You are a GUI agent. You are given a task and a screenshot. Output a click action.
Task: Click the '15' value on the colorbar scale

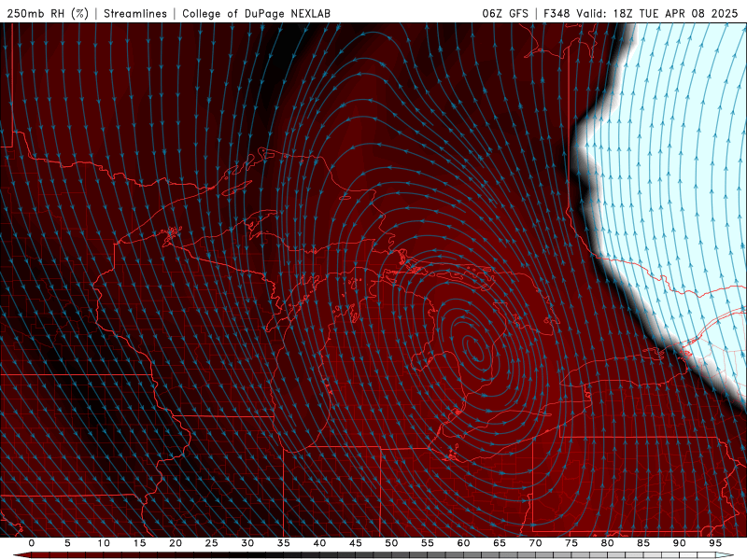click(x=139, y=543)
